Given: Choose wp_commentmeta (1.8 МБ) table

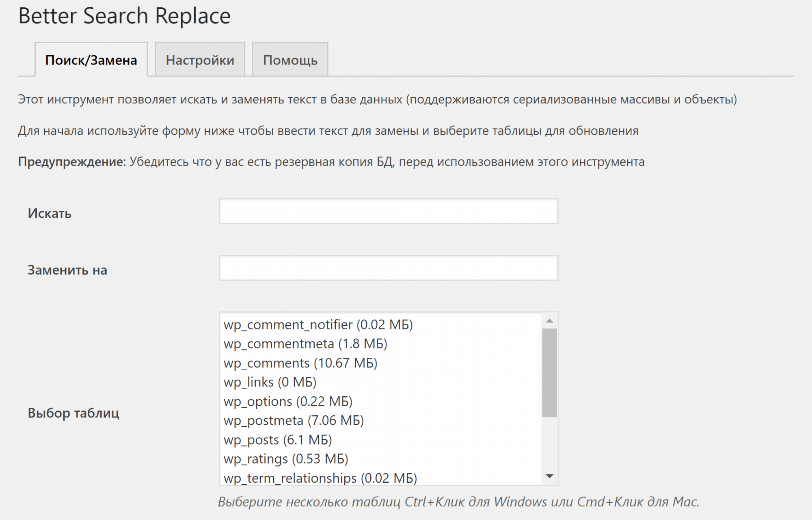Looking at the screenshot, I should (305, 344).
